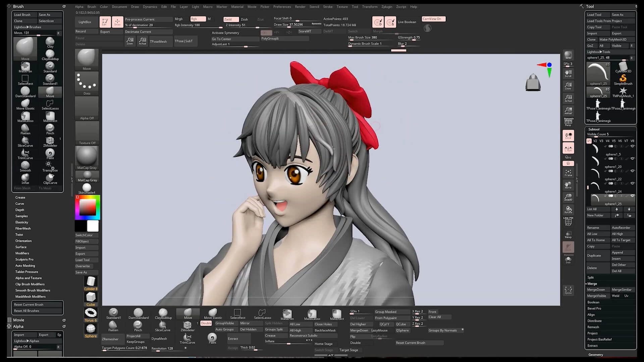Expand the Depth brush submenu

coord(19,210)
